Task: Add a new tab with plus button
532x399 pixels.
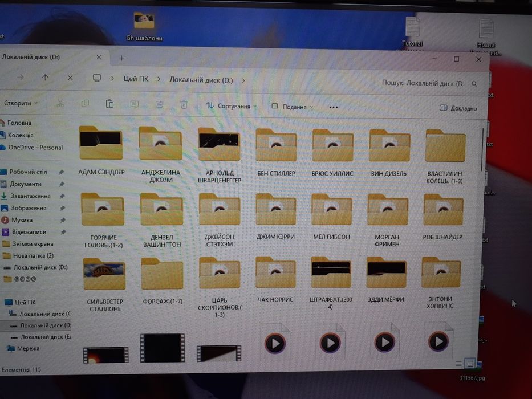Action: coord(121,58)
